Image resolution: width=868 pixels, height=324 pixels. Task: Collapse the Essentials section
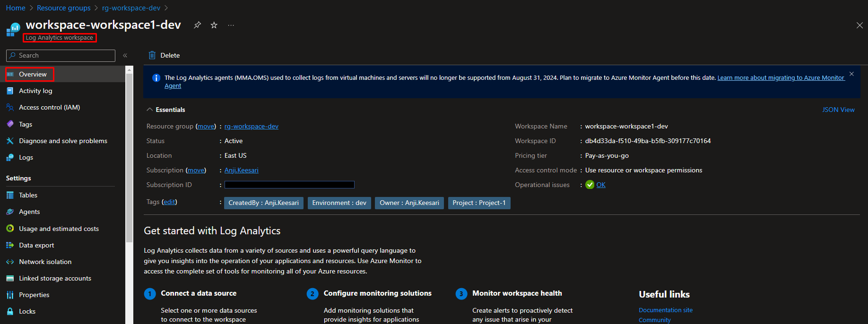point(150,110)
